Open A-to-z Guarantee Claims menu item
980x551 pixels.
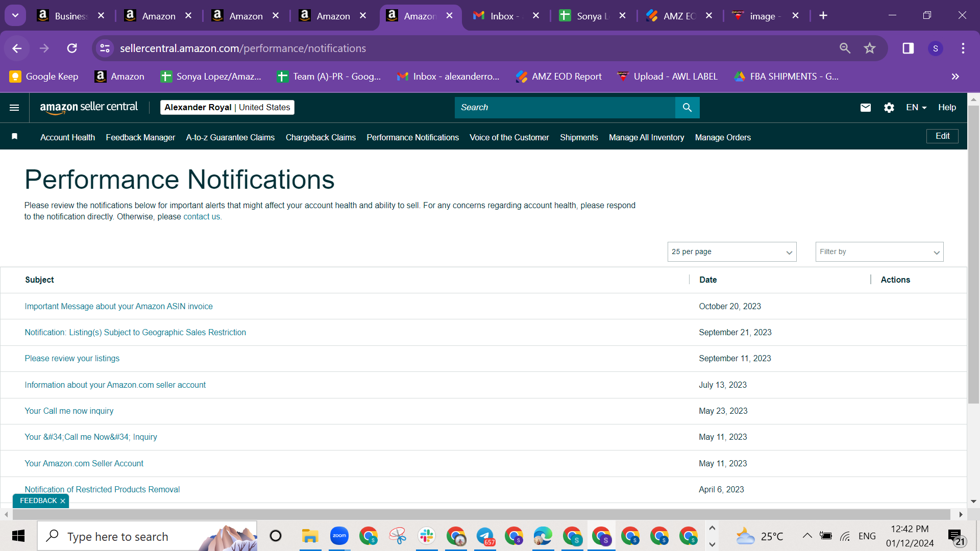click(230, 138)
